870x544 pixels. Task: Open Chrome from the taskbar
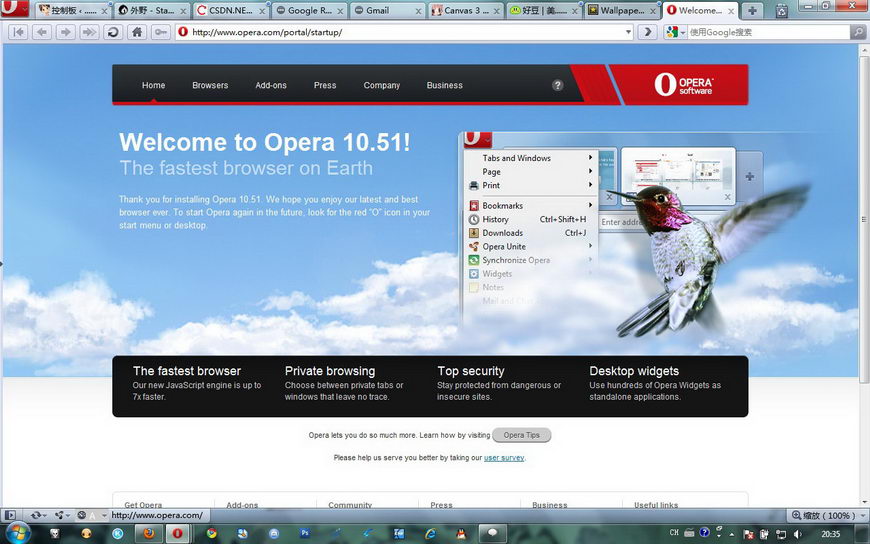(211, 533)
